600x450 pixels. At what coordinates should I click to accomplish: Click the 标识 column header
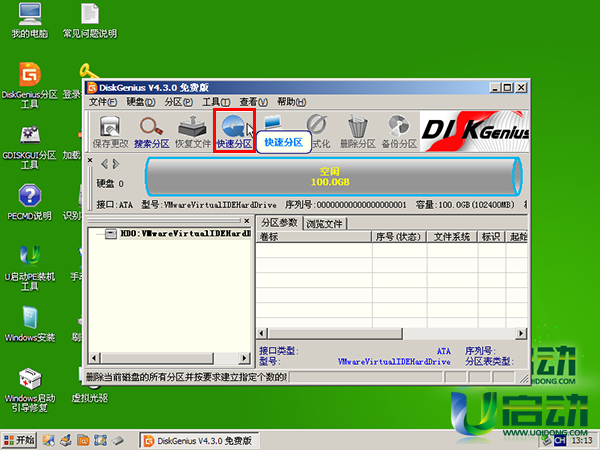[491, 237]
